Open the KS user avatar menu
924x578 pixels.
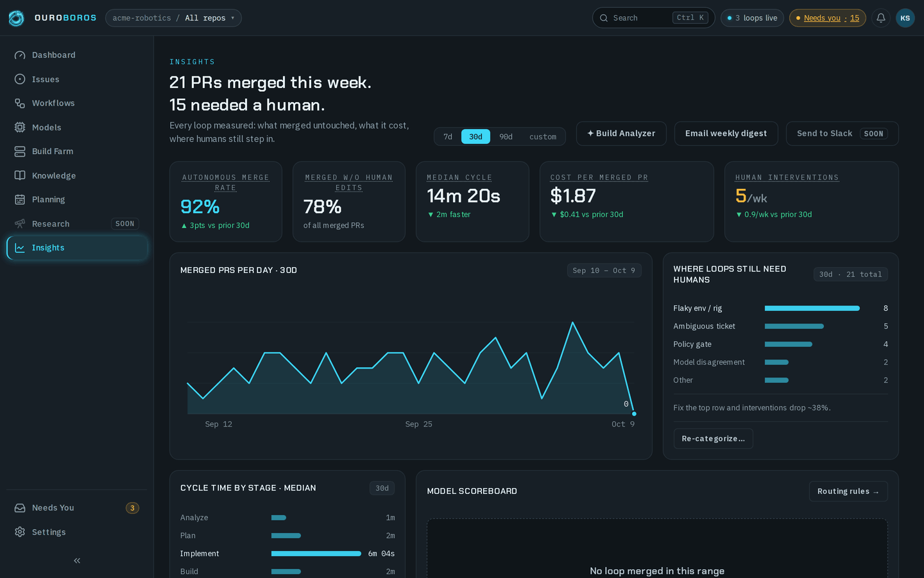905,18
